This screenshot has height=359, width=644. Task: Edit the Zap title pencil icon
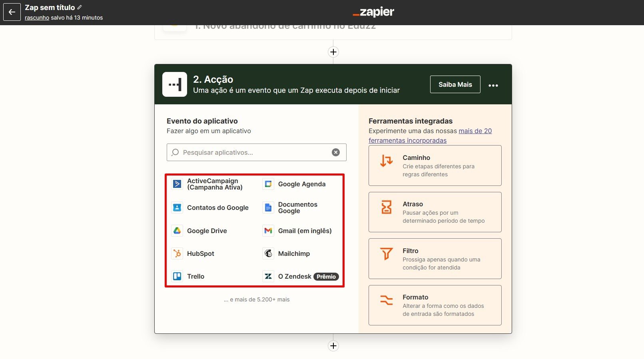tap(80, 7)
